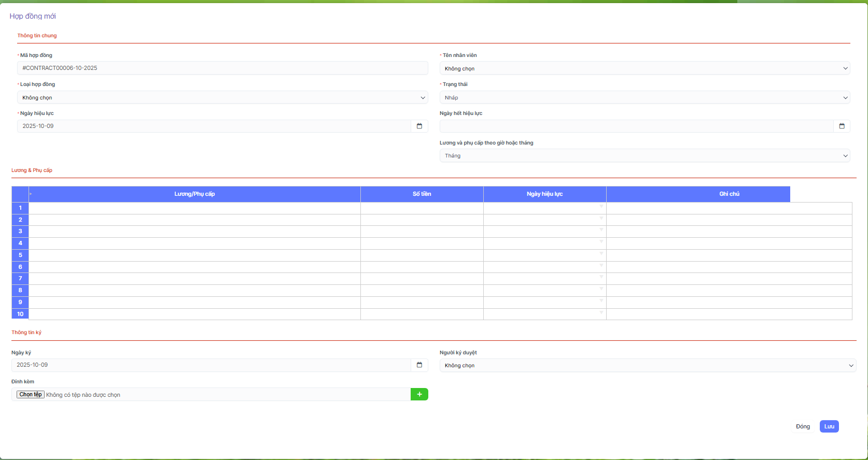Click the Ngày hết hiệu lực date field
The image size is (868, 460).
pos(636,126)
